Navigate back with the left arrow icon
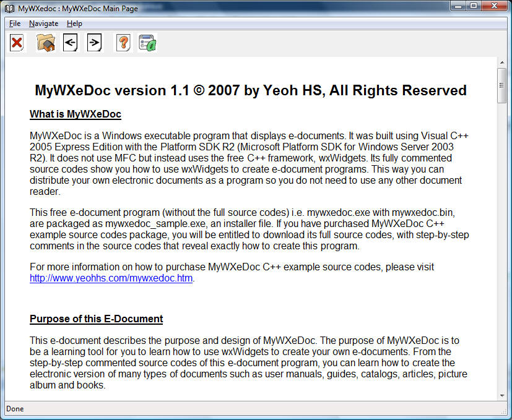 pos(70,43)
